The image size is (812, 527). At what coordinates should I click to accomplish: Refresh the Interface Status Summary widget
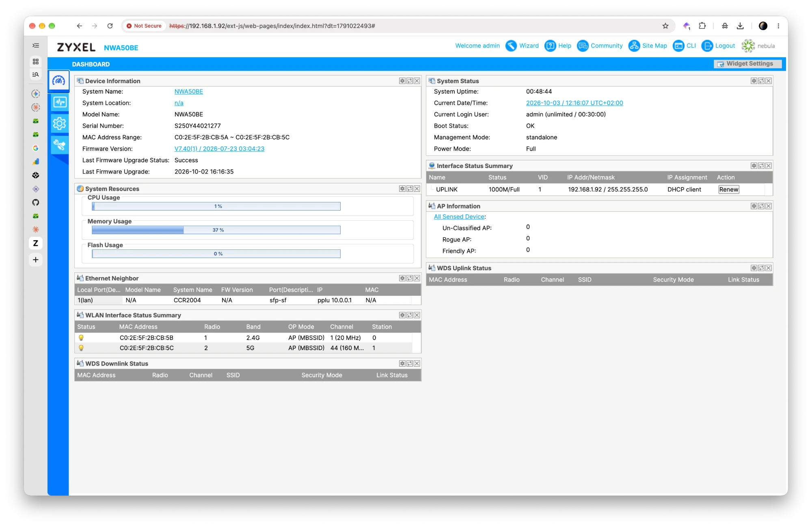click(x=761, y=166)
